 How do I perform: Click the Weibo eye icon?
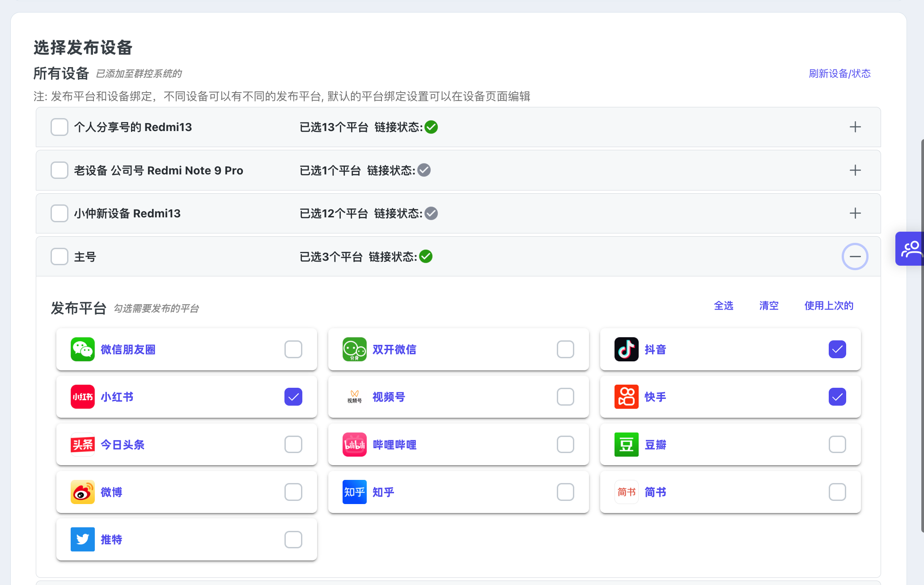click(x=83, y=492)
